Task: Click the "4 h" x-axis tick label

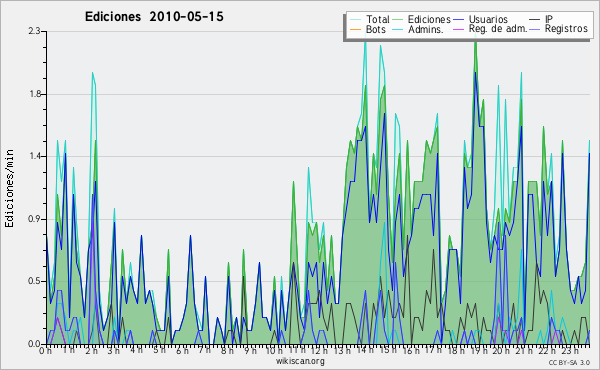Action: pyautogui.click(x=136, y=350)
